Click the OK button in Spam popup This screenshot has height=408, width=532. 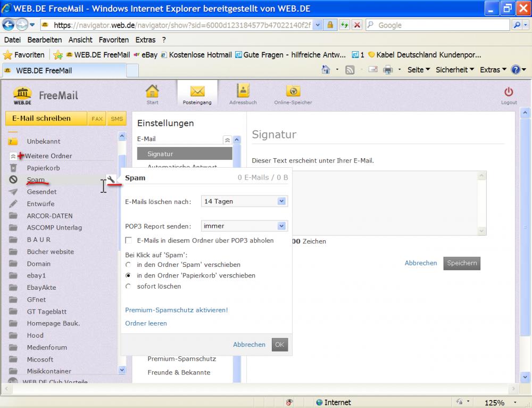click(279, 345)
